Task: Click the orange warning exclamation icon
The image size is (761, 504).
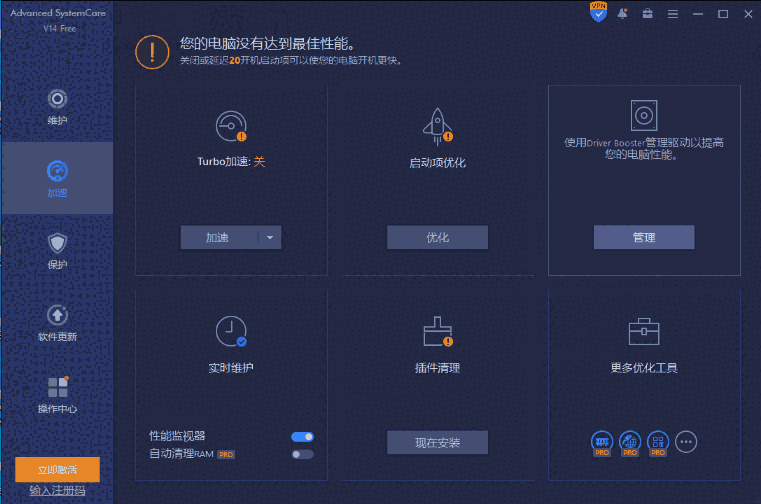Action: click(152, 52)
